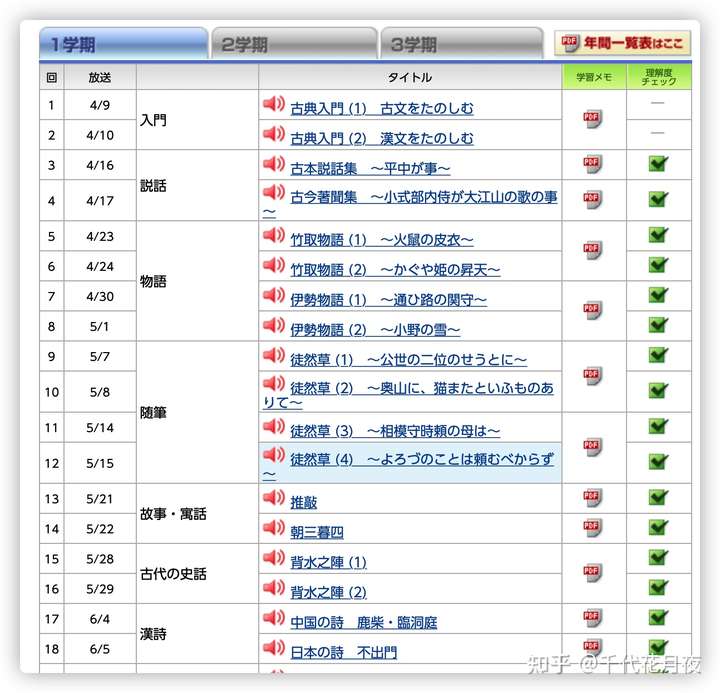Viewport: 720px width, 693px height.
Task: Play audio for 朝三暮四
Action: tap(274, 528)
